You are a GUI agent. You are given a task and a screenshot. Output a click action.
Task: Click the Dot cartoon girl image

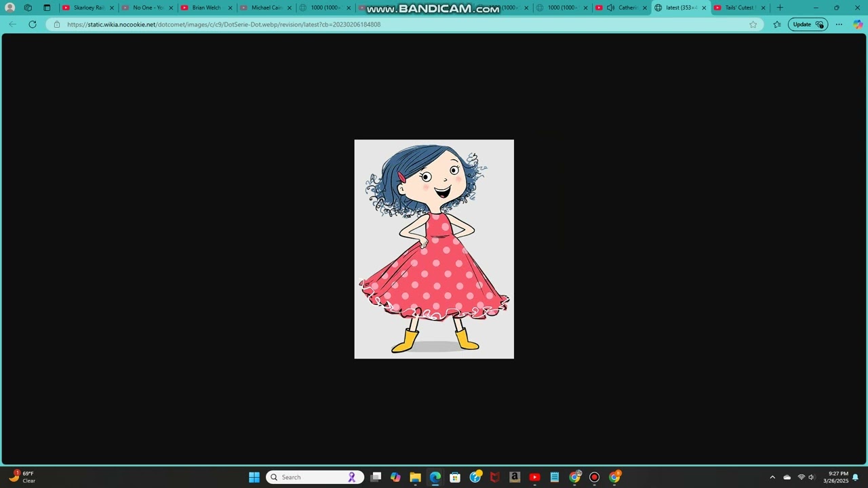point(434,249)
